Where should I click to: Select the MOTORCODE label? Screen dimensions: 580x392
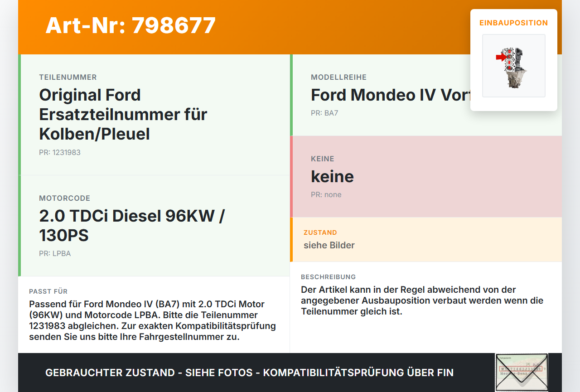(x=65, y=198)
